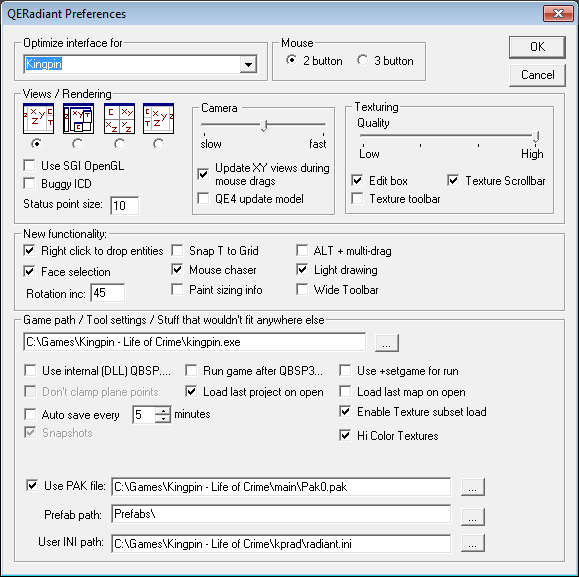Decrease auto save minutes with down arrow
Screen dimensions: 579x577
tap(162, 418)
